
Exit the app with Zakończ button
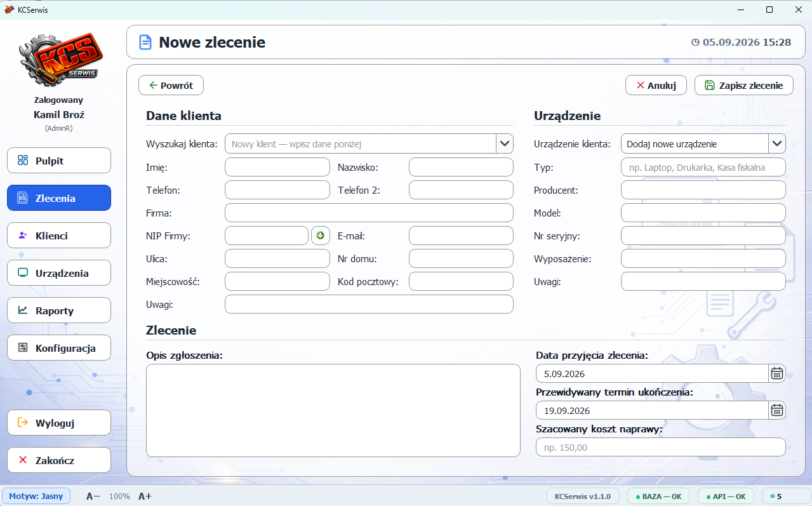[x=59, y=460]
